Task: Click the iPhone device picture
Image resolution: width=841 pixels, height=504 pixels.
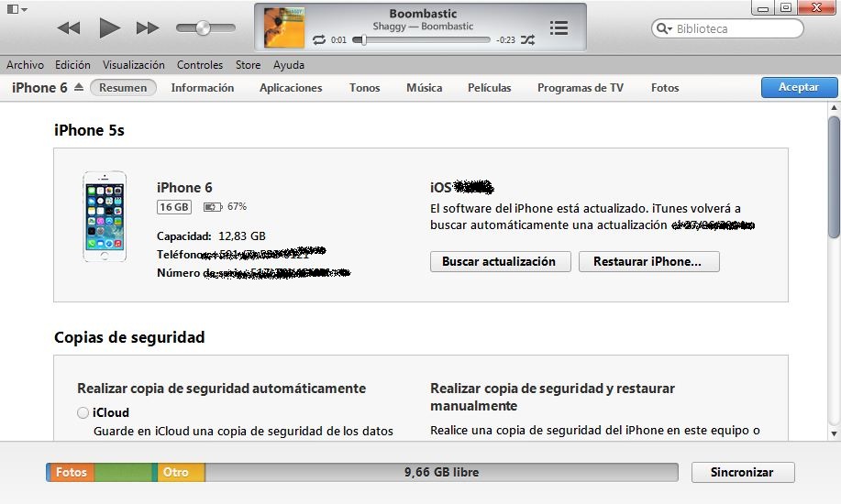Action: tap(105, 216)
